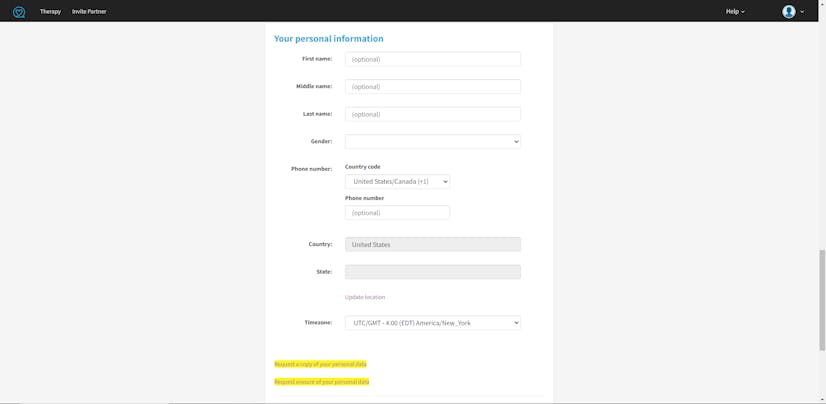Click Request a copy of your personal data
The height and width of the screenshot is (404, 826).
[x=320, y=364]
